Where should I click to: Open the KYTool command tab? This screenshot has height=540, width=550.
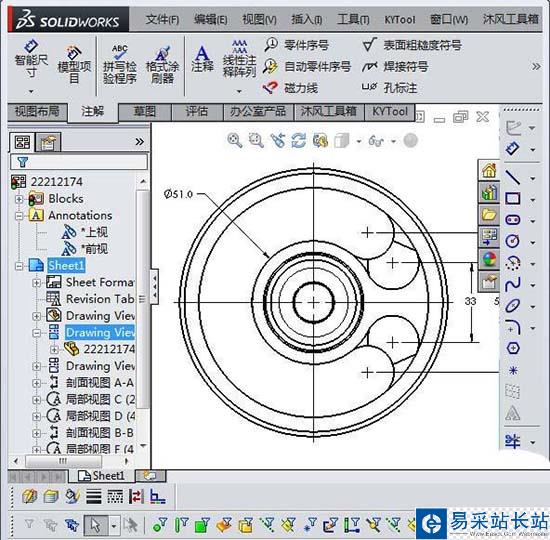pyautogui.click(x=390, y=112)
